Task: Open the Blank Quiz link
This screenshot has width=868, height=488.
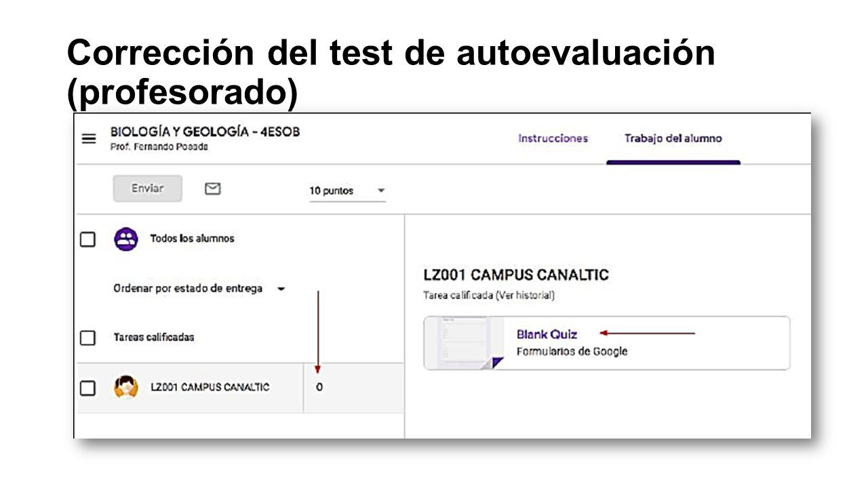Action: pos(547,334)
